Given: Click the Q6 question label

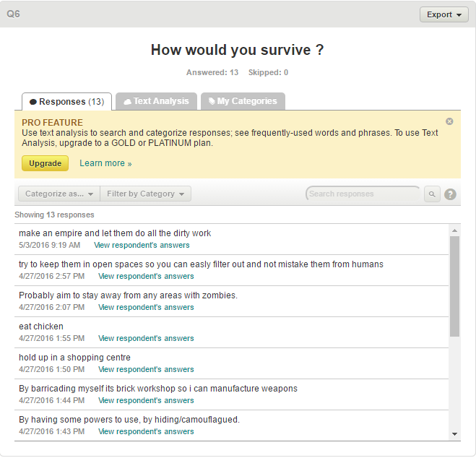Looking at the screenshot, I should 13,14.
